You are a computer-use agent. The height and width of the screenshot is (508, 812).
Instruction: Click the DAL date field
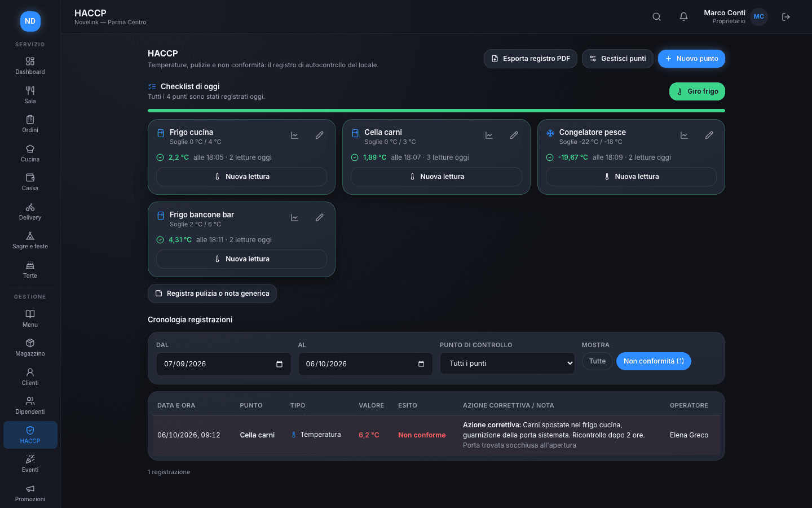223,364
